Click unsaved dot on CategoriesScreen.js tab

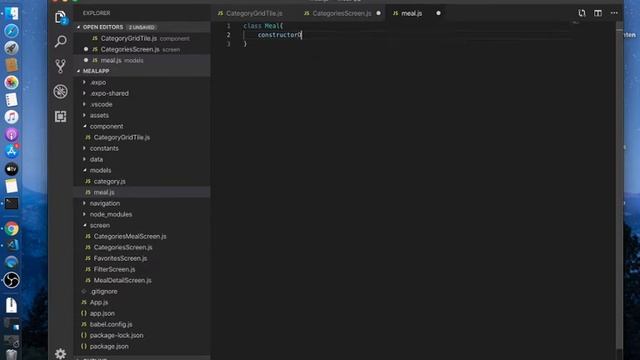point(378,13)
